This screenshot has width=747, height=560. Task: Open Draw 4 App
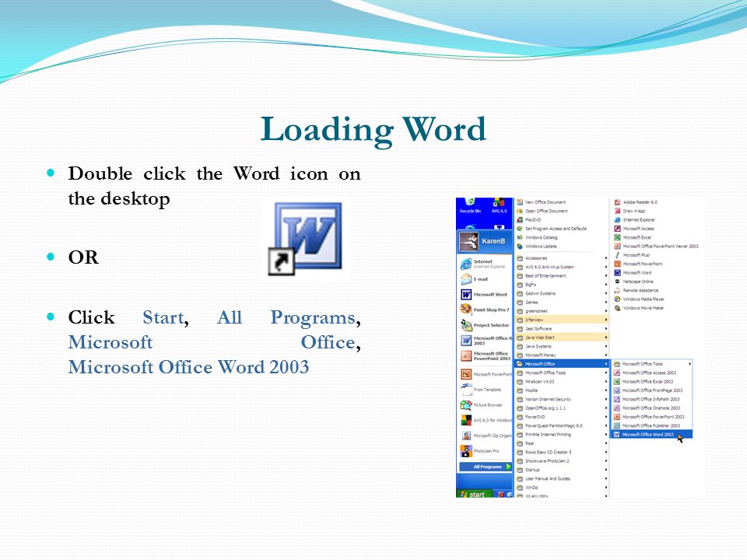(x=630, y=211)
